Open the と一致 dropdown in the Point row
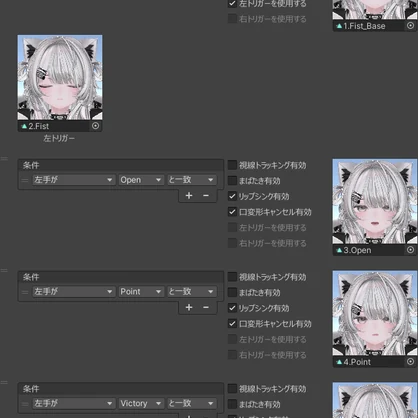Image resolution: width=418 pixels, height=418 pixels. [192, 292]
